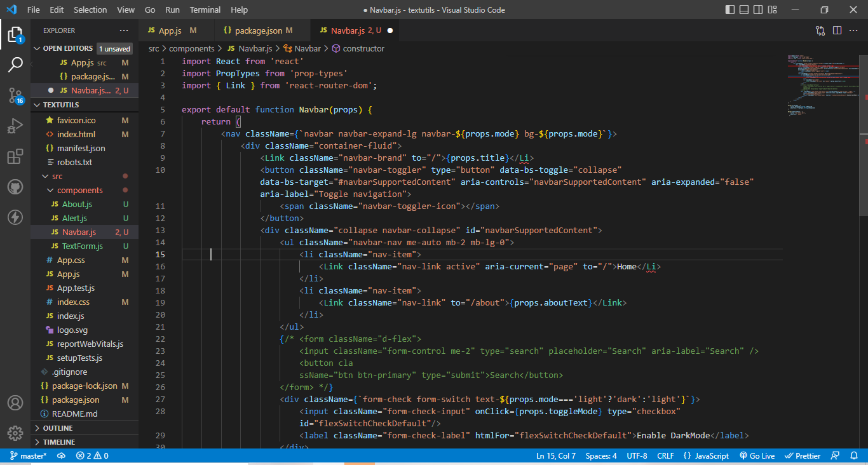
Task: Open README.md in the file tree
Action: [85, 414]
